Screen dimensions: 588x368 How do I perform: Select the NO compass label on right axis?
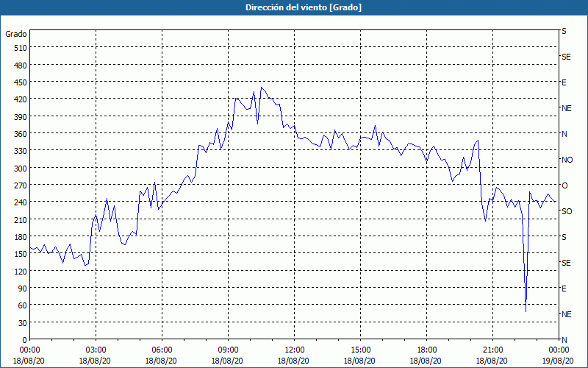click(567, 160)
